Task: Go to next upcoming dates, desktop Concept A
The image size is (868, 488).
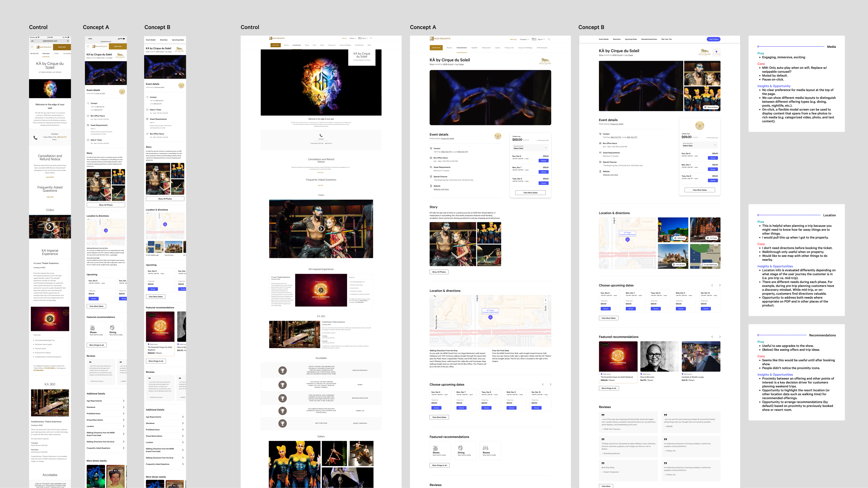Action: [551, 385]
